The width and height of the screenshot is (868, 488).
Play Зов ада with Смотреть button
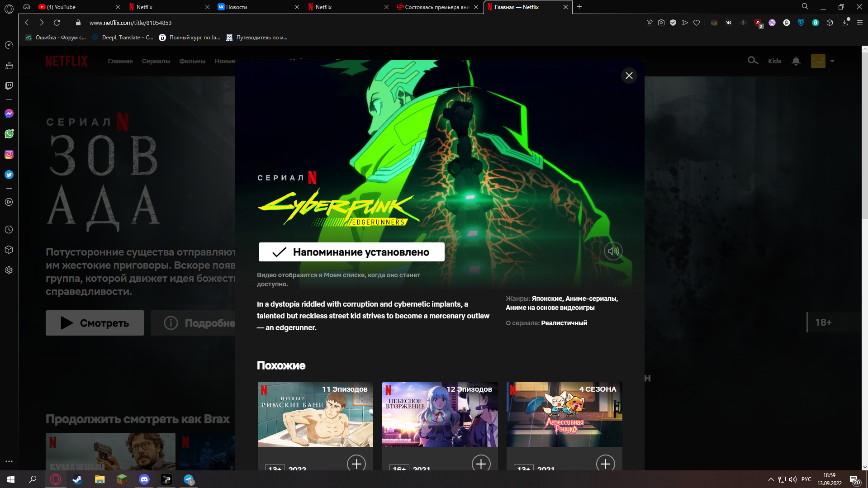tap(95, 323)
